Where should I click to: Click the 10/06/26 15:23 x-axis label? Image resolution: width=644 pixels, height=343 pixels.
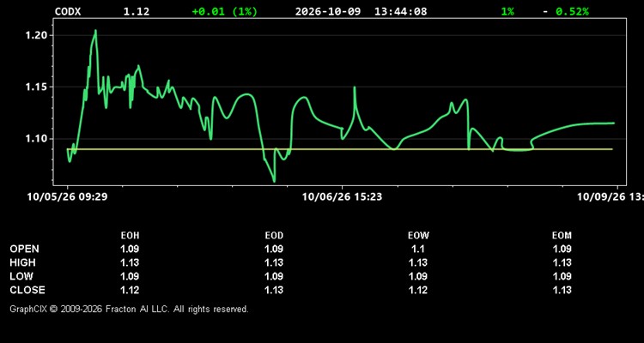click(342, 197)
